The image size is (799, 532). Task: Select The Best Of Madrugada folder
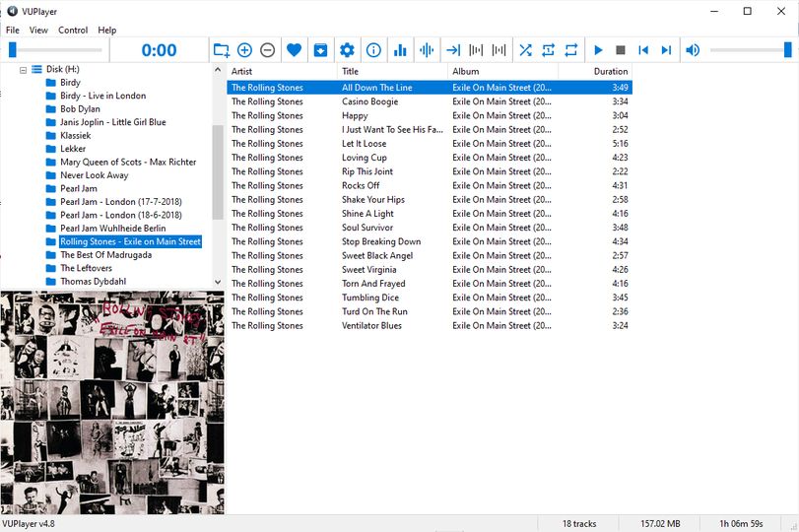[x=106, y=255]
